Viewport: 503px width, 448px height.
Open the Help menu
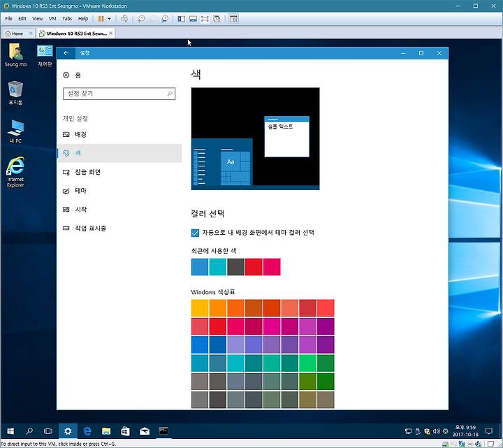point(83,19)
